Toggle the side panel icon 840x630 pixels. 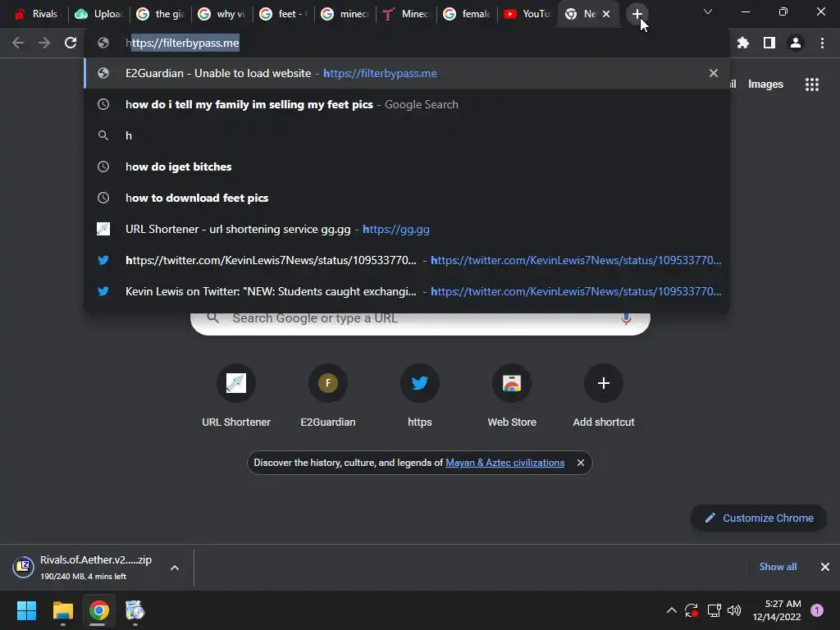pyautogui.click(x=769, y=43)
